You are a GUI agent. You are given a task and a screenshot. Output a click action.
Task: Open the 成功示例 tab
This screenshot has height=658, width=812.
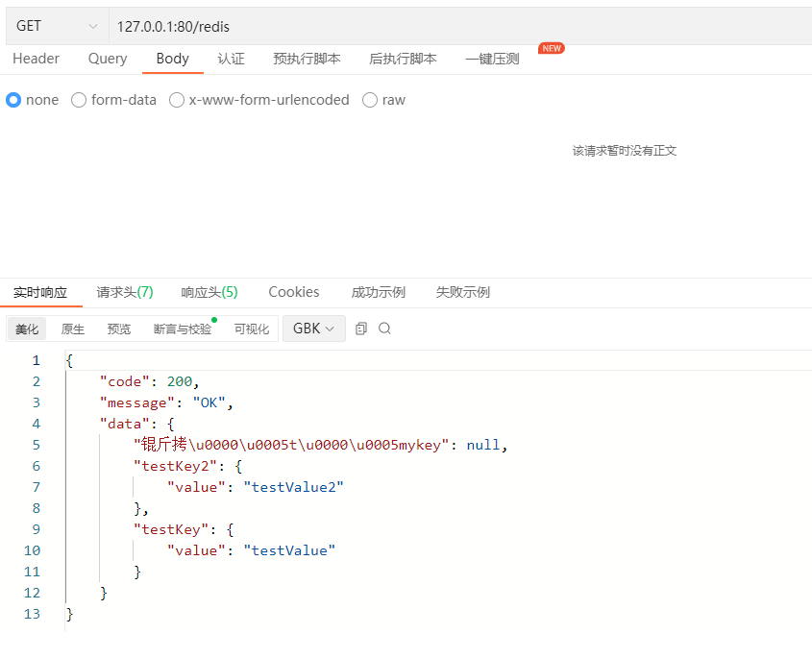(378, 293)
